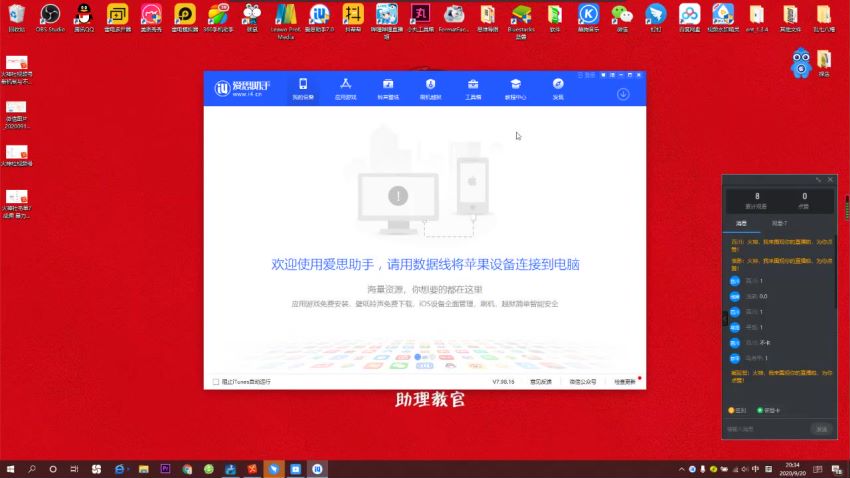Click the chat input field in live panel
Viewport: 850px width, 478px height.
point(767,429)
